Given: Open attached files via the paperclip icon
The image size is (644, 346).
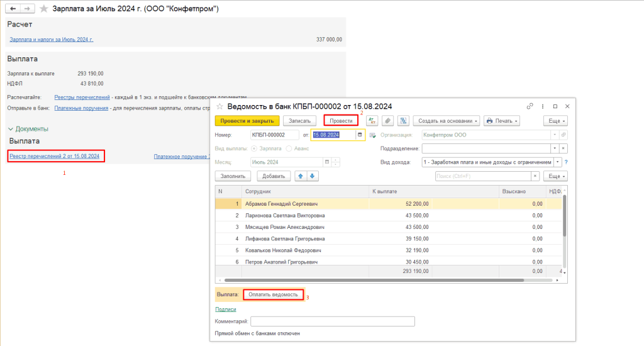Looking at the screenshot, I should (x=388, y=120).
